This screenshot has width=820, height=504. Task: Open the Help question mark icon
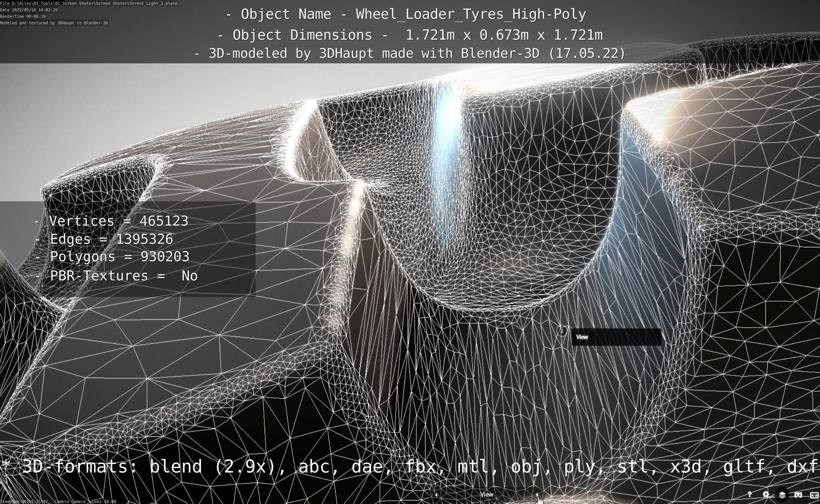click(x=749, y=494)
